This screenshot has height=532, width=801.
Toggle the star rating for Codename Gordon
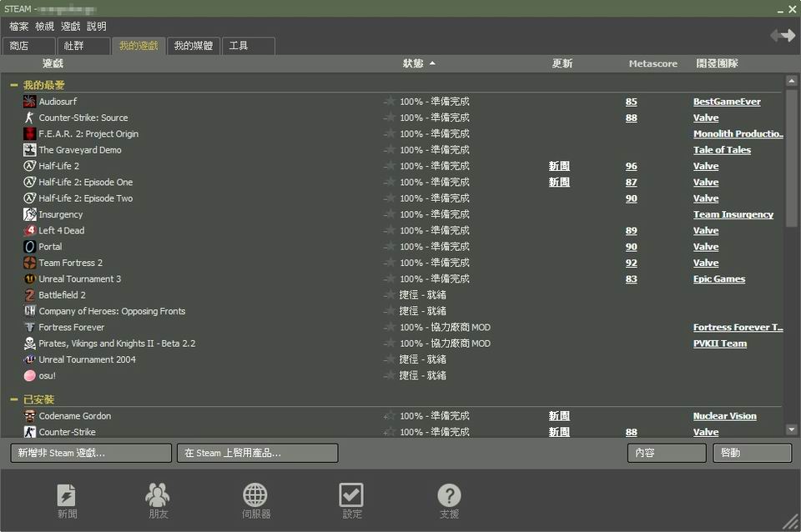coord(389,415)
